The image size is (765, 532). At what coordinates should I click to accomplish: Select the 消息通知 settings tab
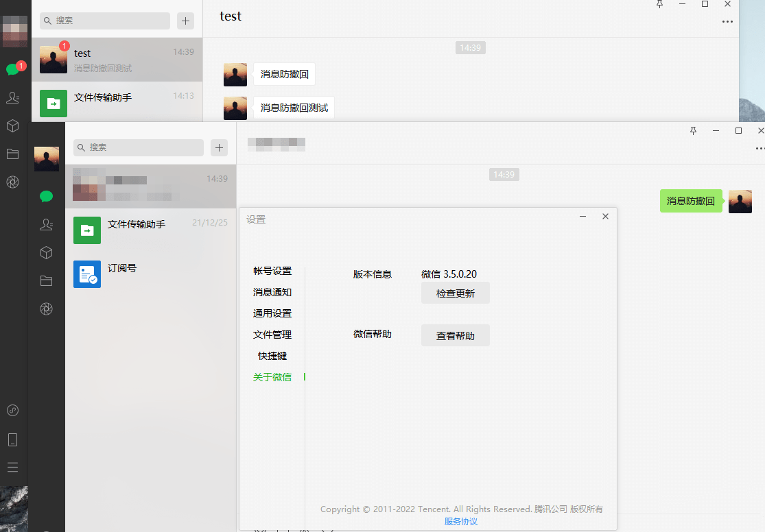272,292
